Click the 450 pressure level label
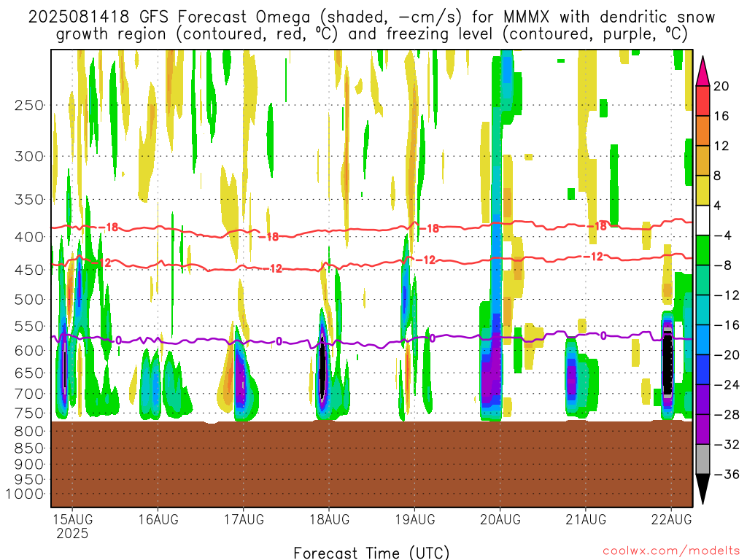The width and height of the screenshot is (747, 560). (x=29, y=270)
